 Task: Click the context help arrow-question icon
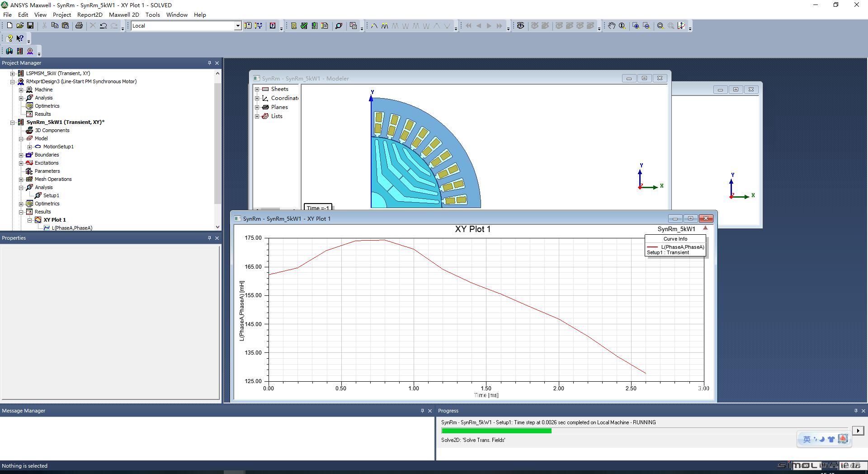point(20,38)
